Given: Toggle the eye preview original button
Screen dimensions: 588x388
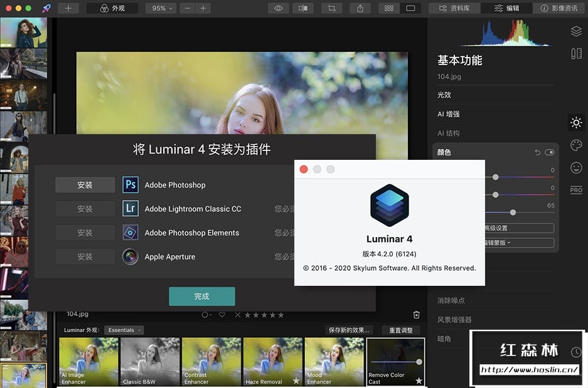Looking at the screenshot, I should click(278, 8).
